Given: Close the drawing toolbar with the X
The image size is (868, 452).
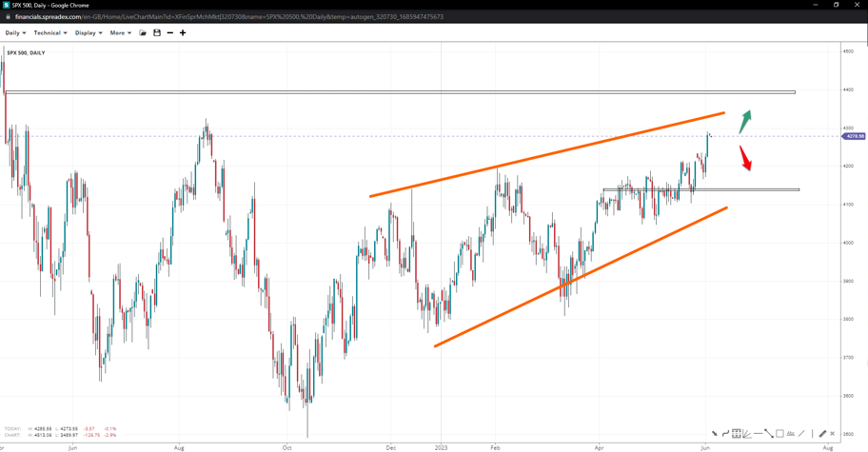Looking at the screenshot, I should tap(833, 434).
